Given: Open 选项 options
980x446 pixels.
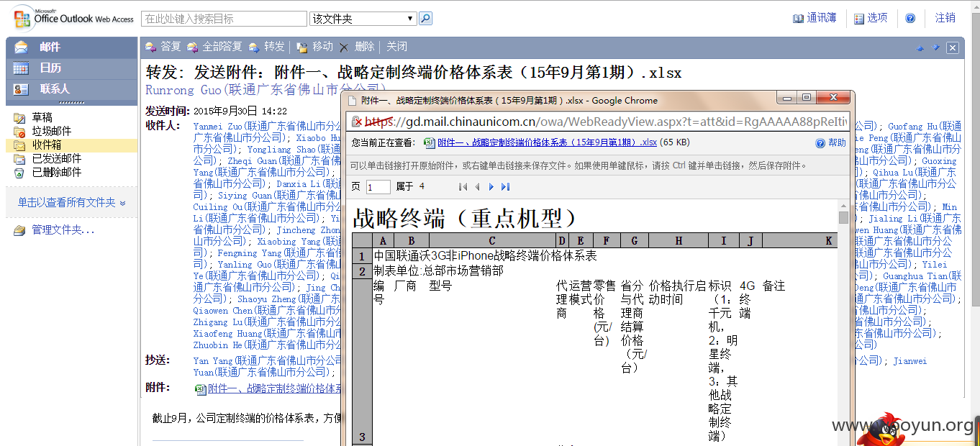Looking at the screenshot, I should pyautogui.click(x=871, y=18).
